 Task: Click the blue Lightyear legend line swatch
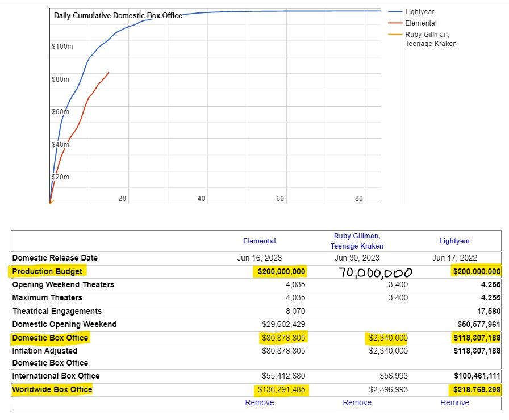(x=395, y=11)
